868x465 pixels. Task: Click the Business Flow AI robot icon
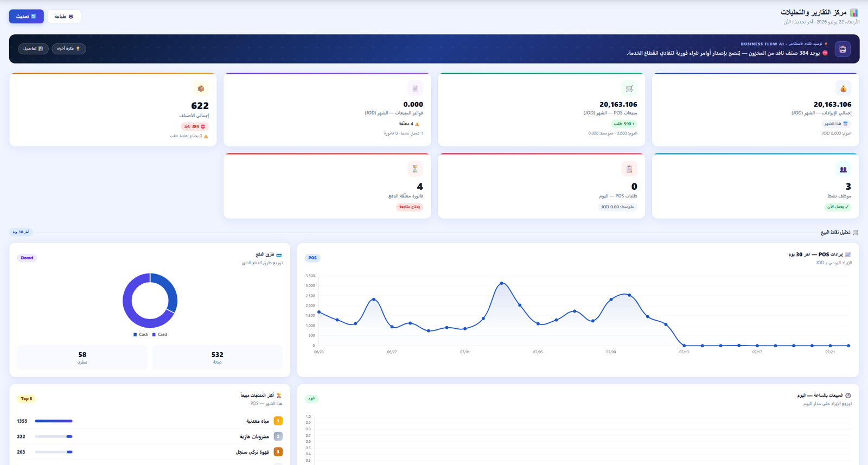pyautogui.click(x=843, y=49)
